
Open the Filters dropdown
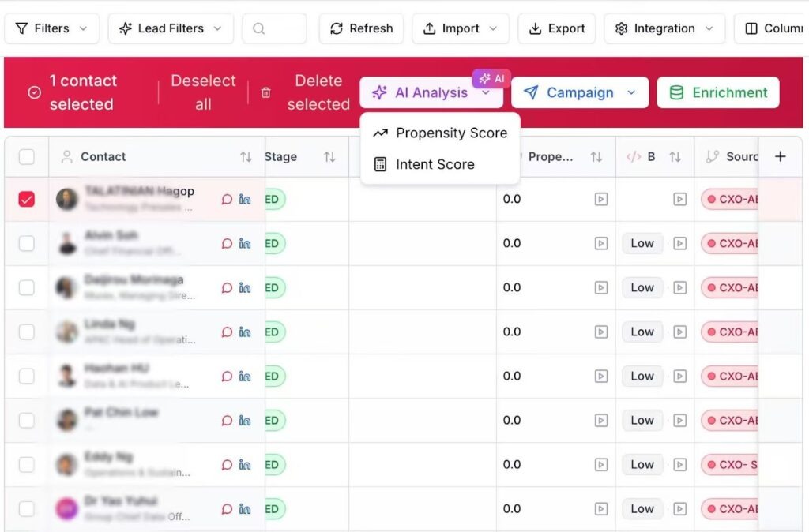(51, 28)
